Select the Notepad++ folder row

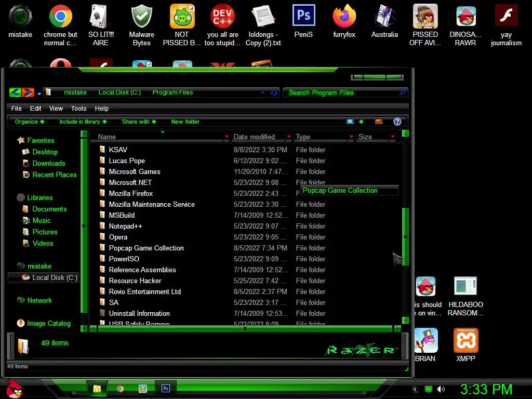125,227
